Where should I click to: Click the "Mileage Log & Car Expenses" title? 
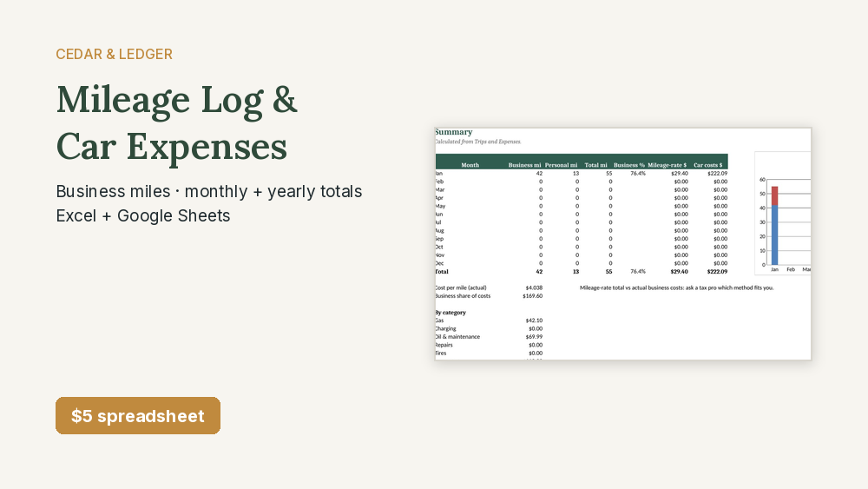(x=177, y=123)
